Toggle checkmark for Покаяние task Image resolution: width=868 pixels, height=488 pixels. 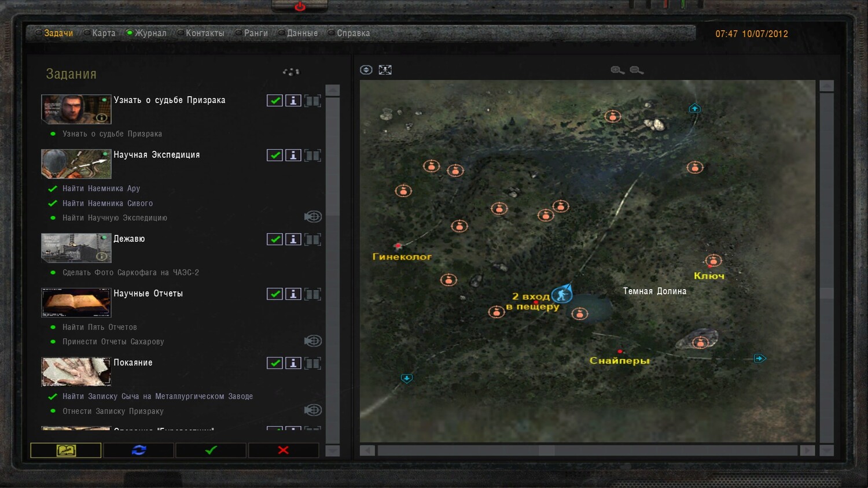[275, 363]
